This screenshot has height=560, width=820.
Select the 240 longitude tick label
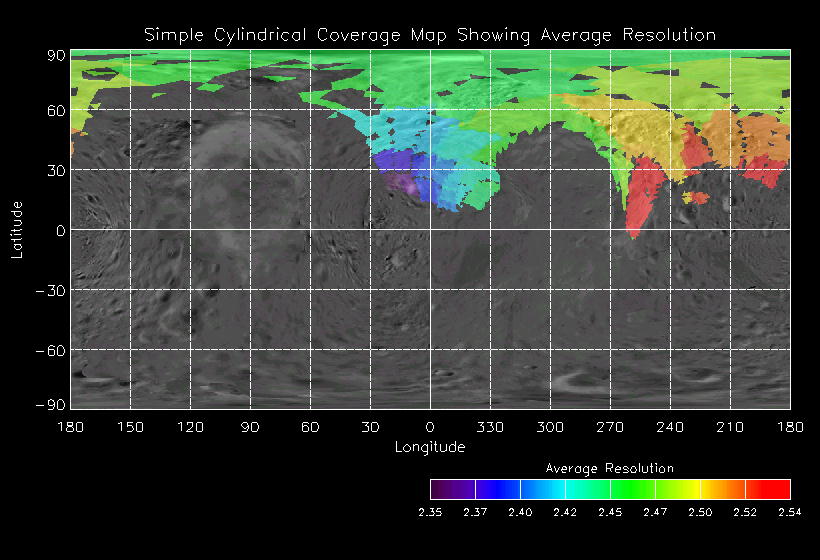pos(670,427)
